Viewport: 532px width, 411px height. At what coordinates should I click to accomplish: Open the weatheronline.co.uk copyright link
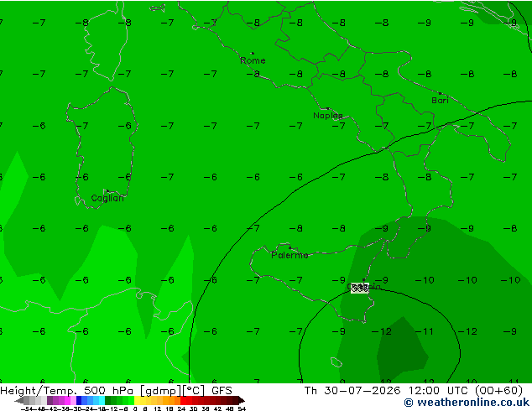tap(467, 403)
